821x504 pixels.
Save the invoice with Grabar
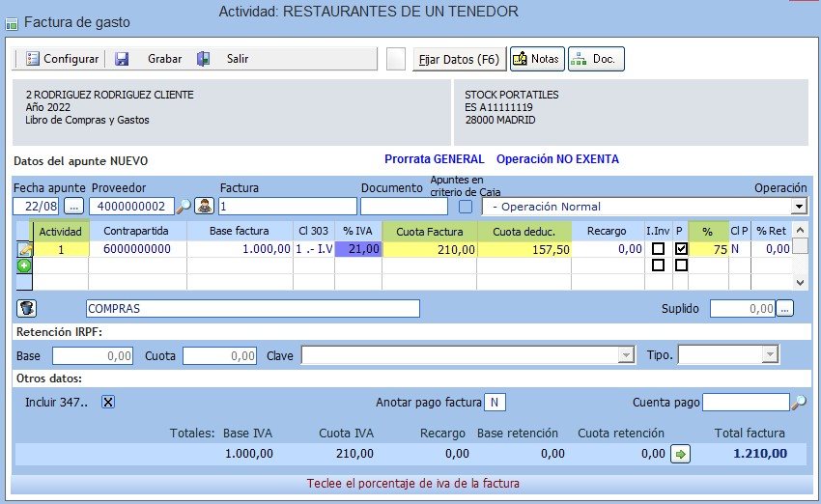tap(150, 59)
